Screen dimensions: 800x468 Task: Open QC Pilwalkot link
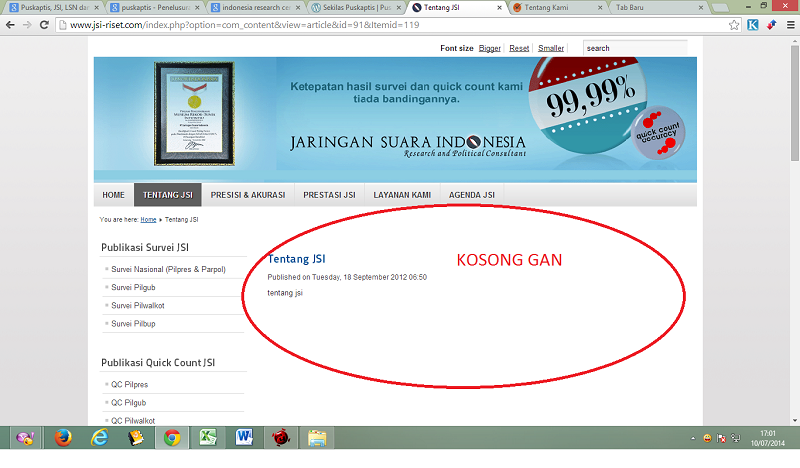pos(133,421)
